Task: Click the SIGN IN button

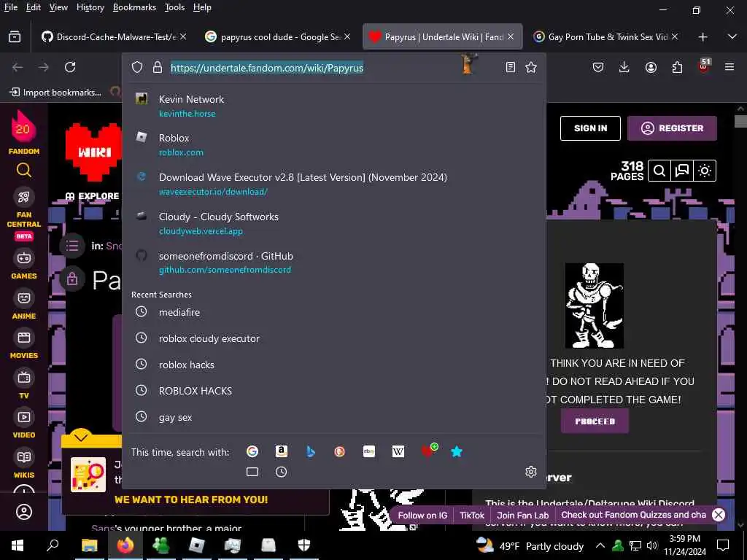Action: [590, 128]
